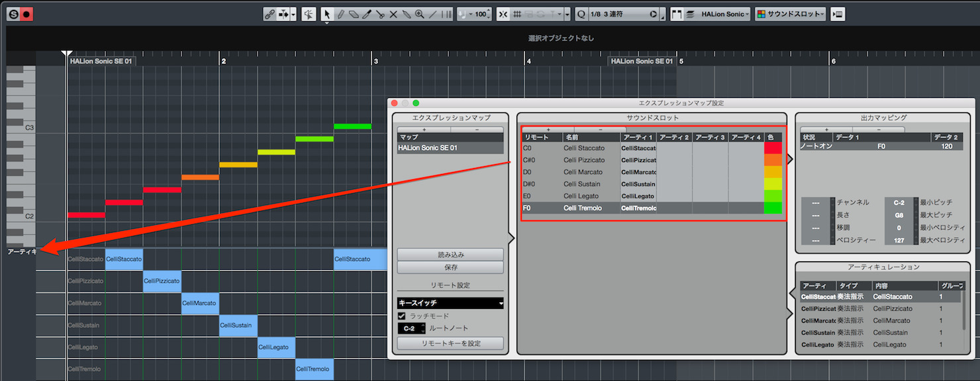Screen dimensions: 980x381
Task: Select the note-on (ノートオン) output mapping row
Action: [883, 146]
